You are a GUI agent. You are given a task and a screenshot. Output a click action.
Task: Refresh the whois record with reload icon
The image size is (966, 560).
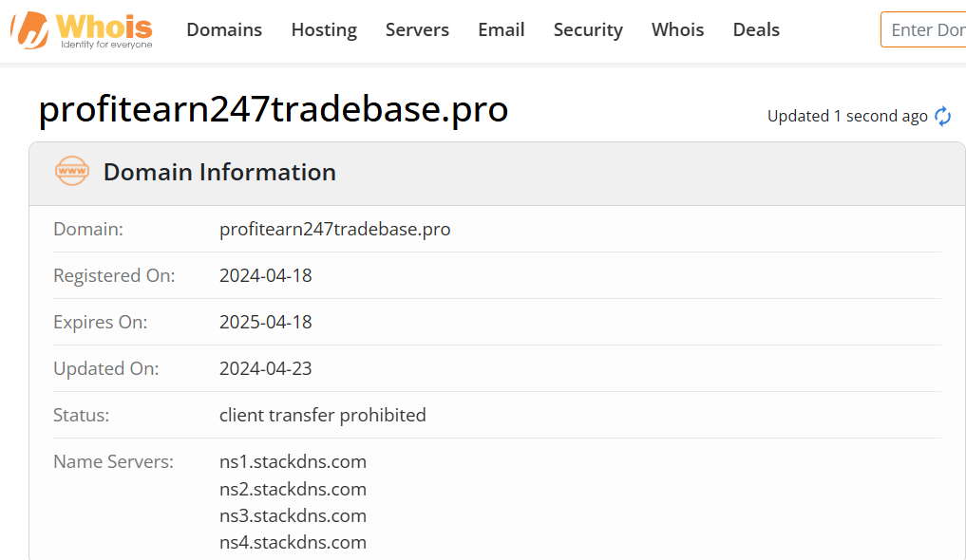tap(942, 117)
